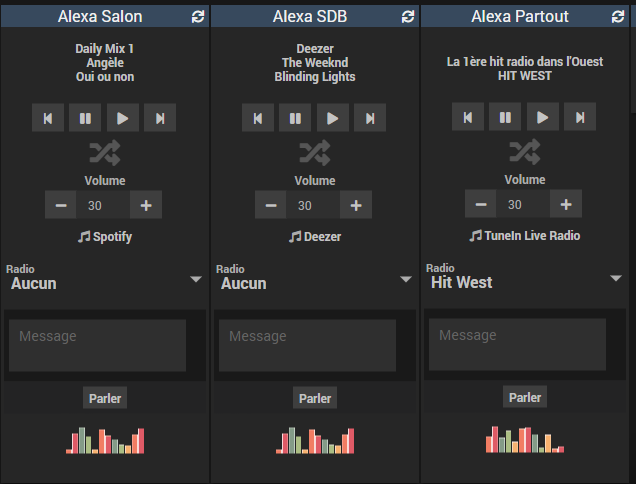Image resolution: width=636 pixels, height=484 pixels.
Task: Click Message field on Alexa SDB
Action: (x=307, y=346)
